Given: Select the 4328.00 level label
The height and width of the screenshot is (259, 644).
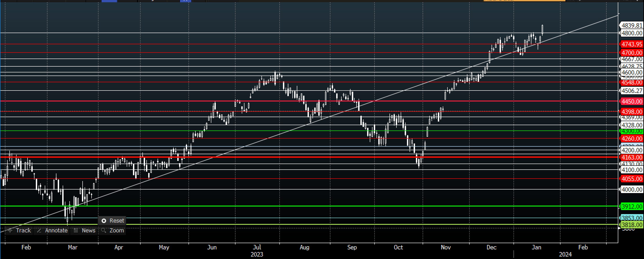Looking at the screenshot, I should (631, 125).
